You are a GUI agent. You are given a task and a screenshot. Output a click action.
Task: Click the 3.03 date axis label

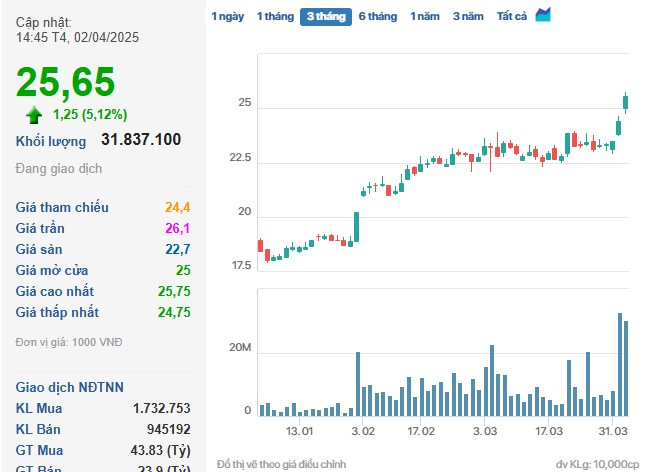click(485, 431)
